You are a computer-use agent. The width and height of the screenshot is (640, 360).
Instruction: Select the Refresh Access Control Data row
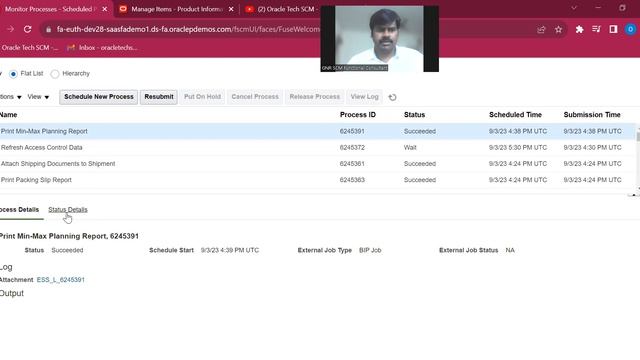tap(318, 148)
